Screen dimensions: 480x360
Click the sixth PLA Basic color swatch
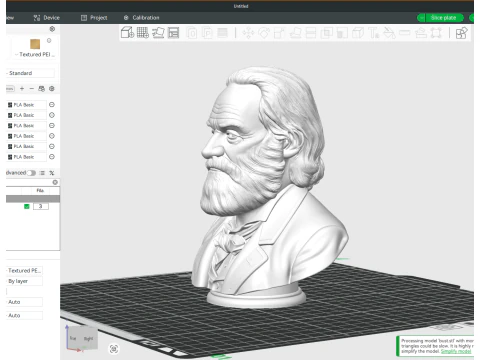pos(10,157)
